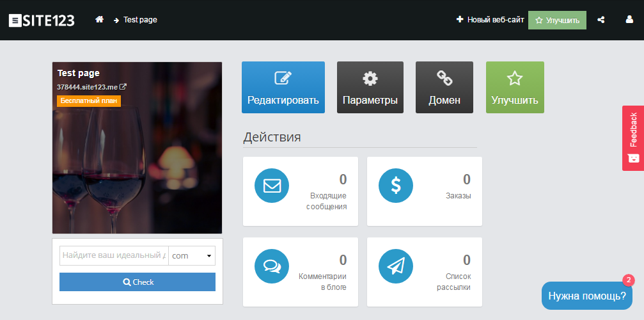The height and width of the screenshot is (320, 644).
Task: Click the Check domain button
Action: click(137, 282)
